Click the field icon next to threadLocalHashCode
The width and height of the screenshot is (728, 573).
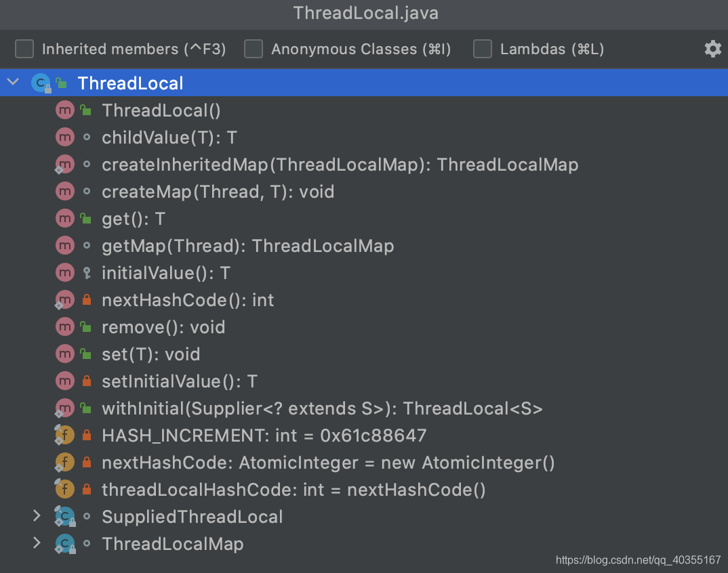(64, 489)
